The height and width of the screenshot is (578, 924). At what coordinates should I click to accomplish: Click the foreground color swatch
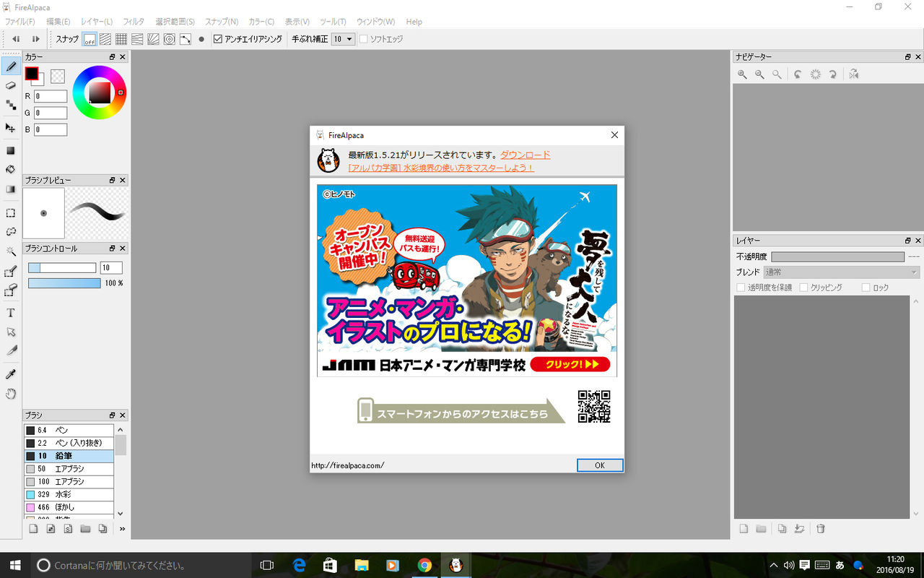[x=32, y=74]
